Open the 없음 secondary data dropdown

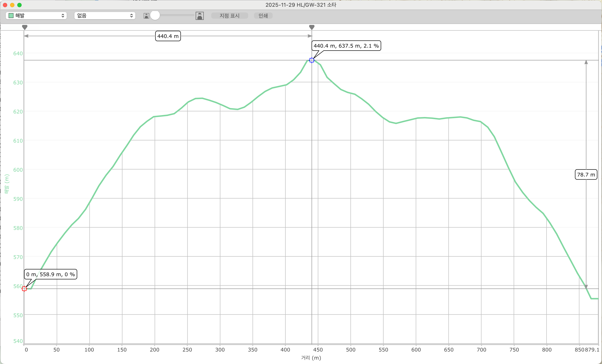point(105,16)
